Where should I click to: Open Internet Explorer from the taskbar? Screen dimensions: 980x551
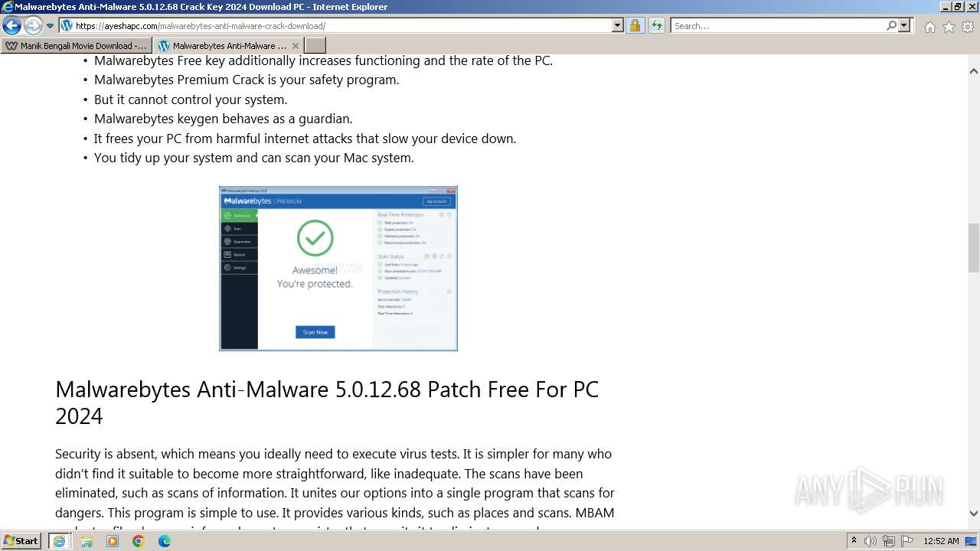coord(59,541)
